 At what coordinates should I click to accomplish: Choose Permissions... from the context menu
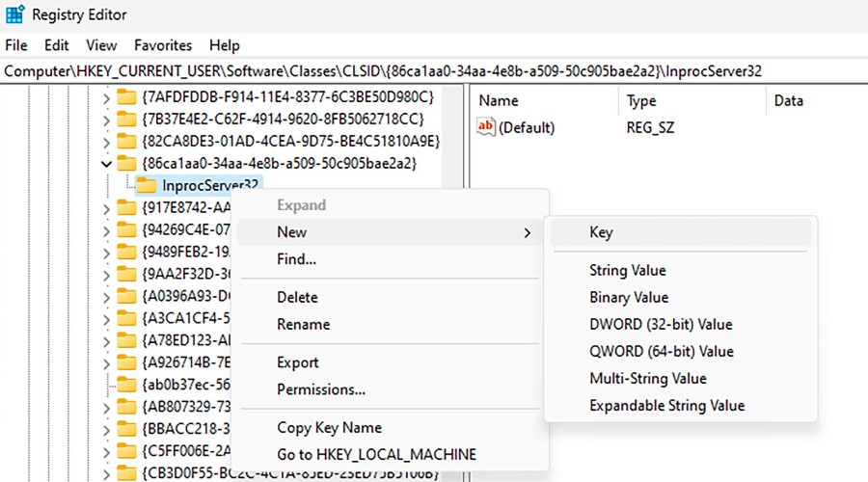click(x=391, y=389)
